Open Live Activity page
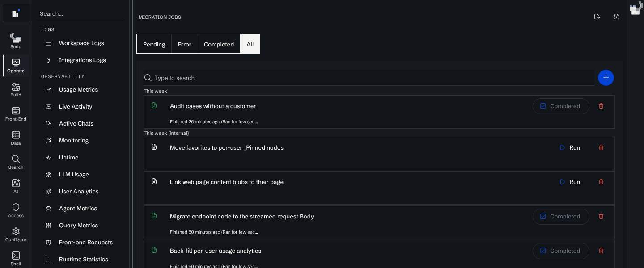The height and width of the screenshot is (268, 644). click(76, 107)
